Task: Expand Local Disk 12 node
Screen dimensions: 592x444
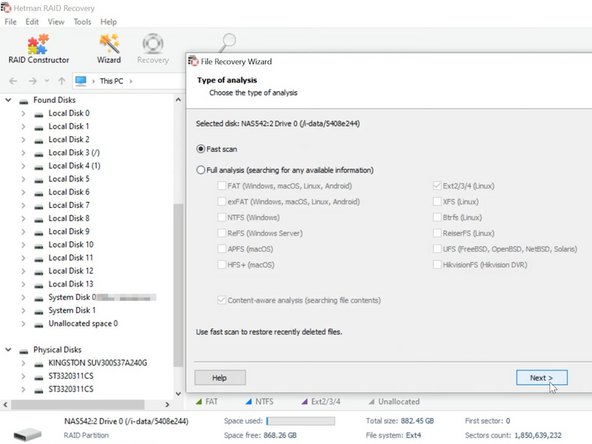Action: click(x=23, y=271)
